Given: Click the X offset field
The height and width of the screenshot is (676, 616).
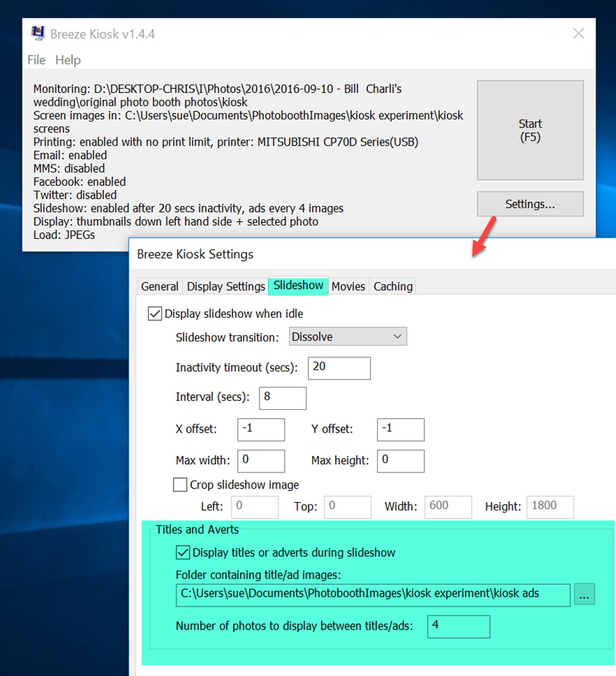Looking at the screenshot, I should point(261,430).
